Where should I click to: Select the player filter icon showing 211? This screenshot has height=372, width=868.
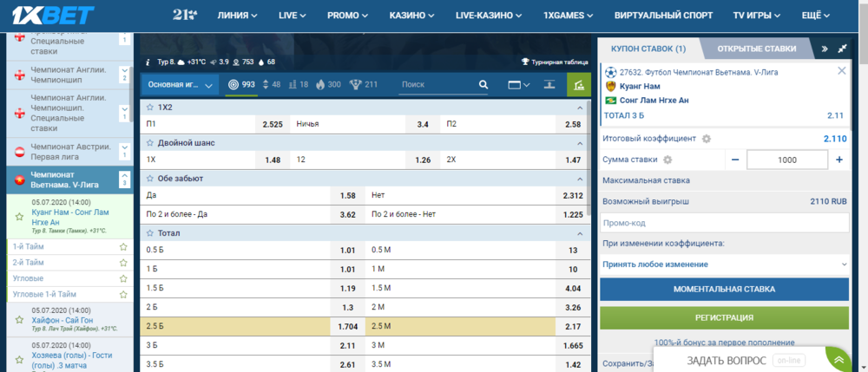pos(355,85)
